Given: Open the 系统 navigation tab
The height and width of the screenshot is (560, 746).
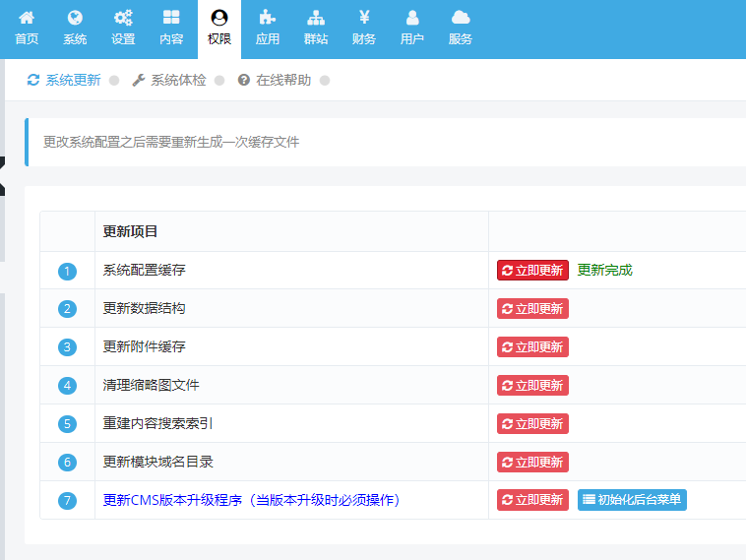Looking at the screenshot, I should point(75,29).
